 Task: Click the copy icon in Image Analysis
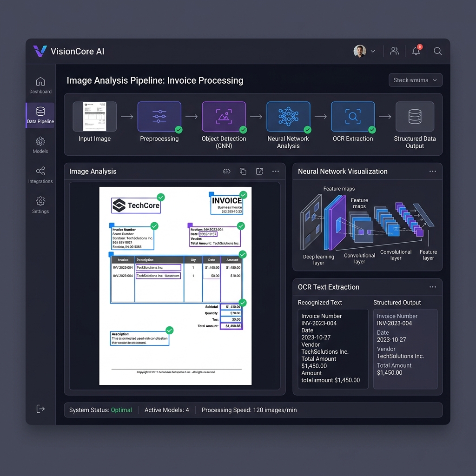(x=243, y=172)
